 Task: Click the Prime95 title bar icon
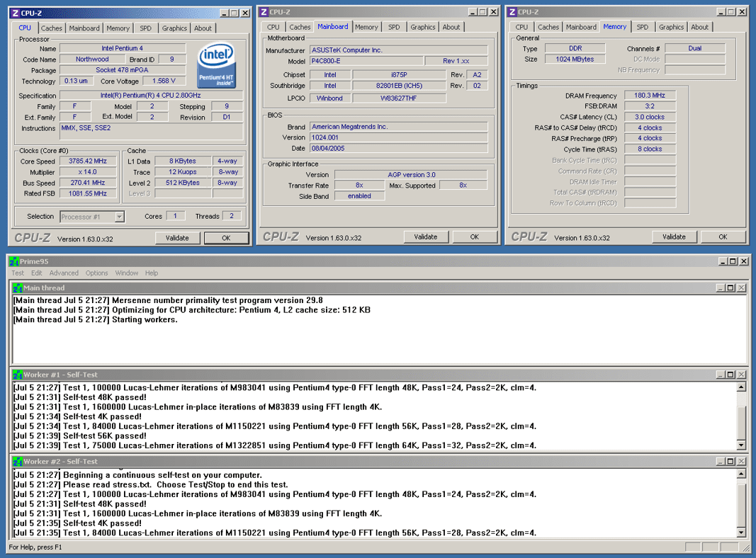[14, 261]
